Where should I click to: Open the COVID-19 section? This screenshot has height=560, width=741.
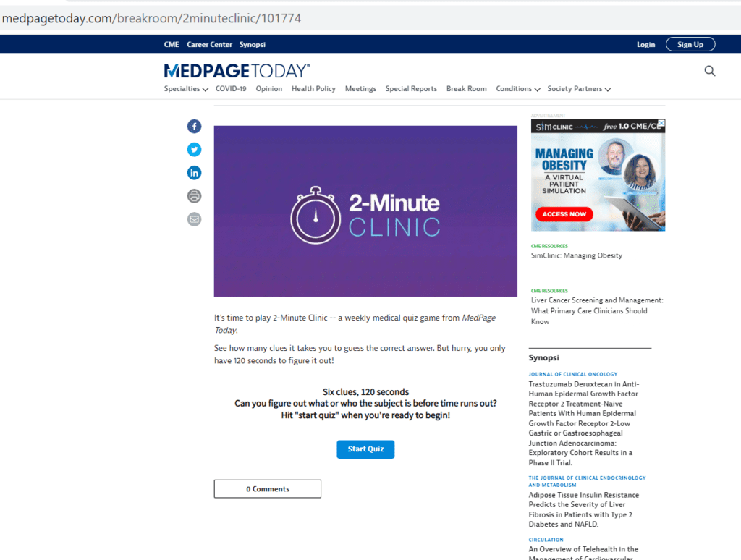coord(231,89)
